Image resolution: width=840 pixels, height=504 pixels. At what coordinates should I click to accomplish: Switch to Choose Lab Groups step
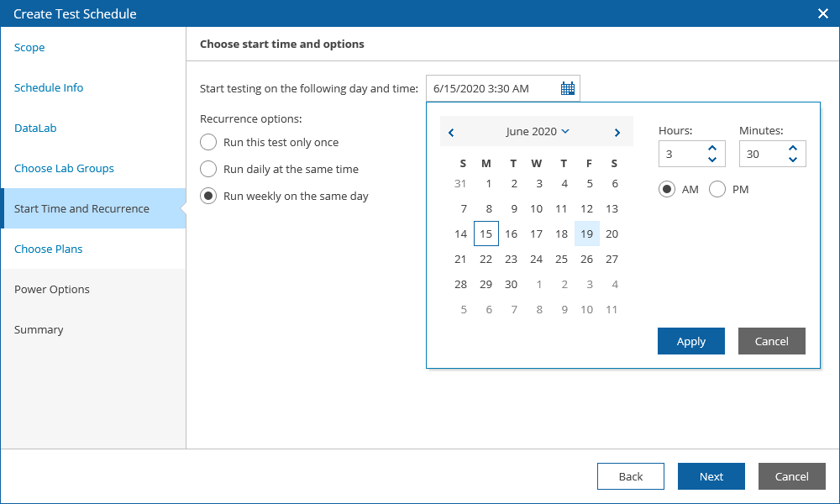pos(64,169)
